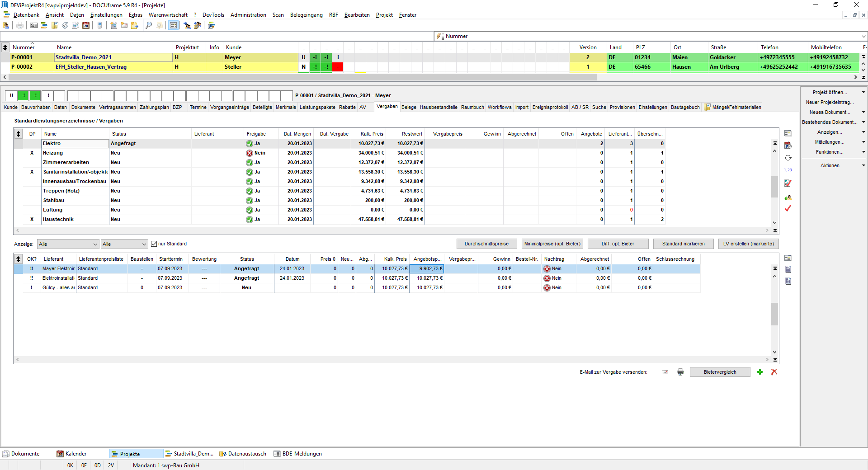Toggle the DP X mark for Haustechnik
The height and width of the screenshot is (470, 868).
pos(32,219)
